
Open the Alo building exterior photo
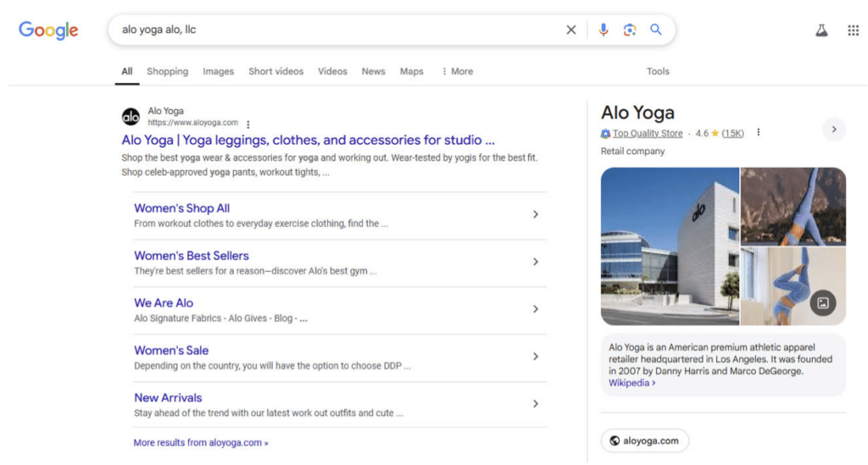(x=670, y=246)
